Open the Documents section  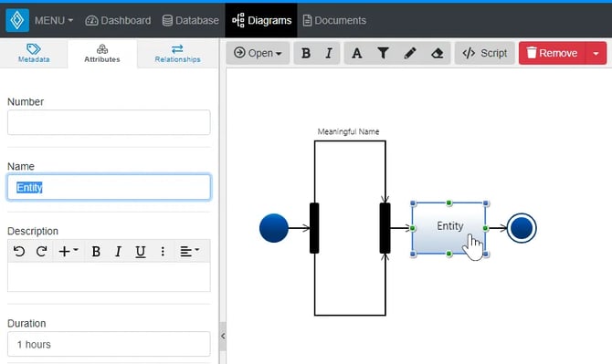click(334, 20)
